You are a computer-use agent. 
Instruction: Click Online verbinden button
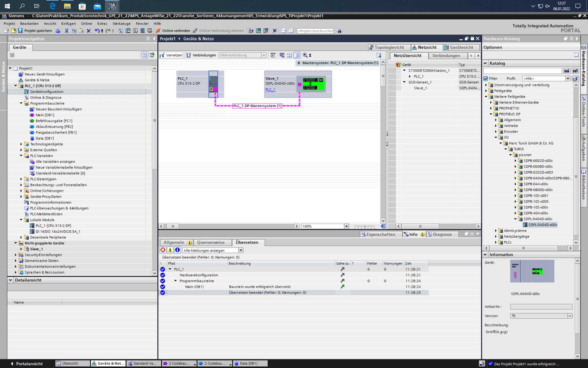(173, 31)
